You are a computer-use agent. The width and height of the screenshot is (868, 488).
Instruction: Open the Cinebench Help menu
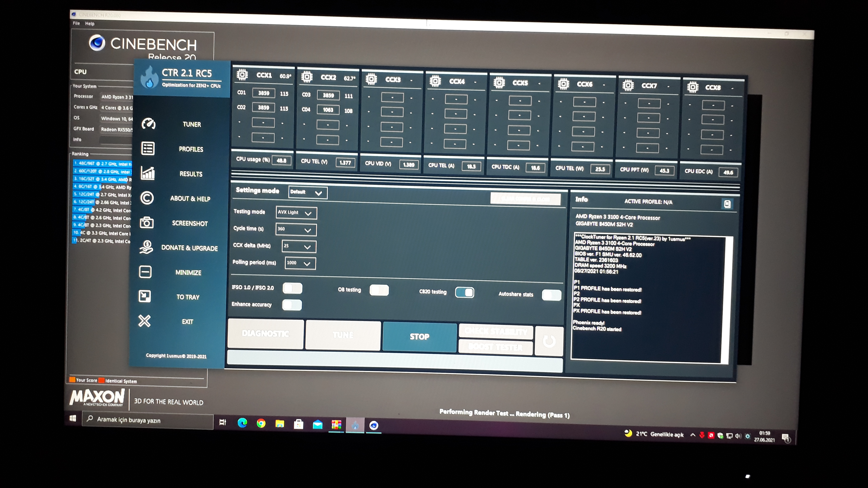pos(90,24)
